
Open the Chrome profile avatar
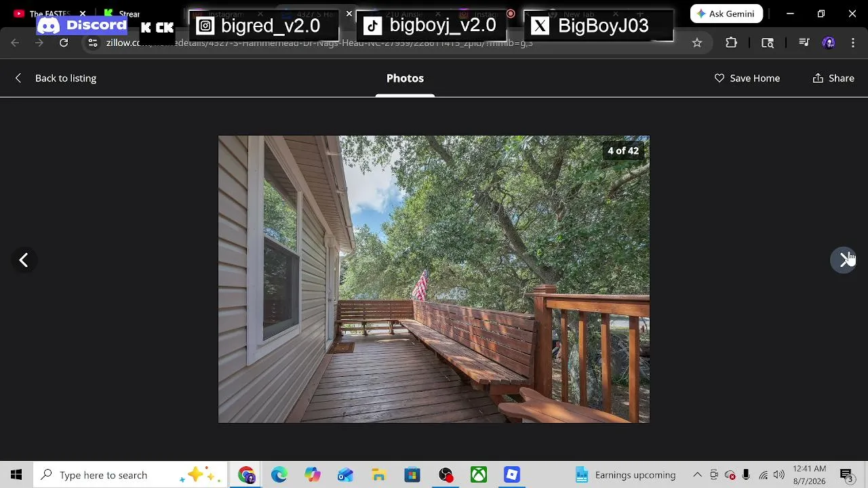pyautogui.click(x=828, y=43)
